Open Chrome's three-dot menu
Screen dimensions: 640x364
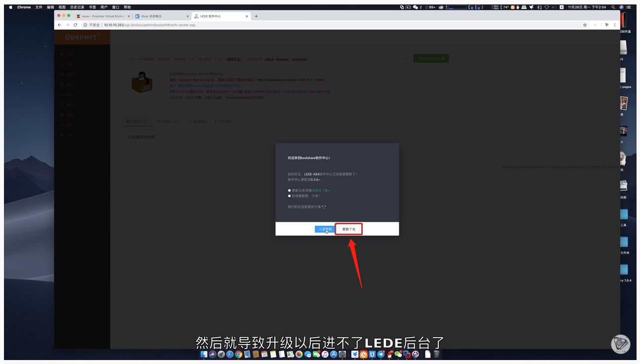click(615, 25)
